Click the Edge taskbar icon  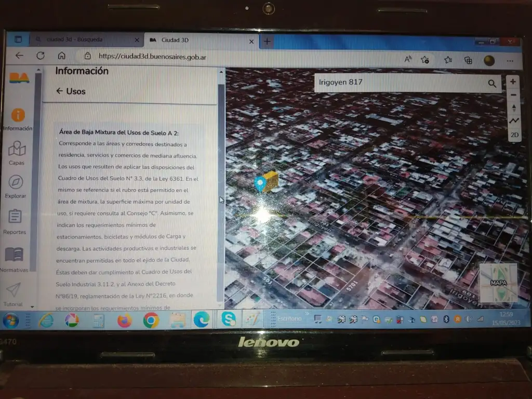point(202,320)
